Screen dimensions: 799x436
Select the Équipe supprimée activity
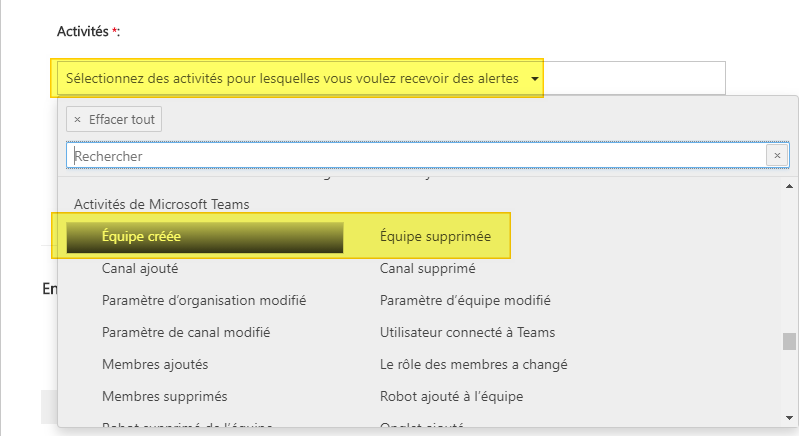tap(435, 237)
